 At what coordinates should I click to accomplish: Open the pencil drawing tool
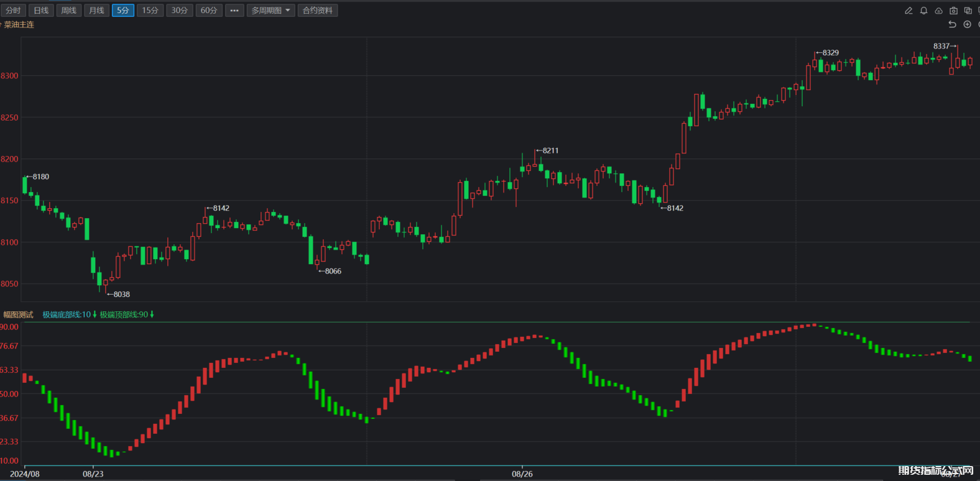point(908,11)
